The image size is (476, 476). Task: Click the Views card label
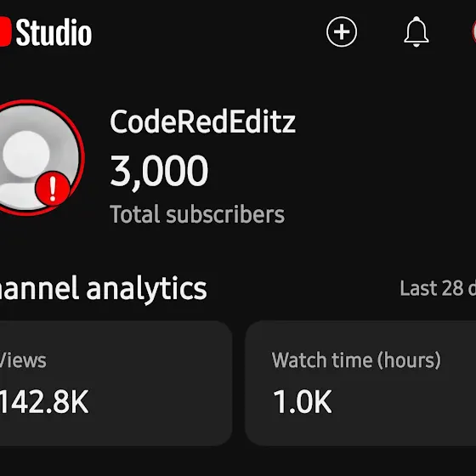click(x=23, y=360)
